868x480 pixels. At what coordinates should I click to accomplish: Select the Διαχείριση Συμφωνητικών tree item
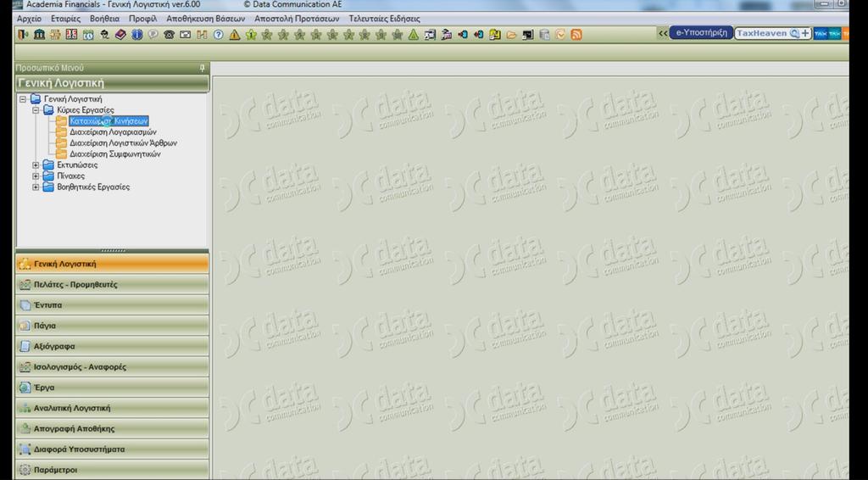[x=115, y=153]
